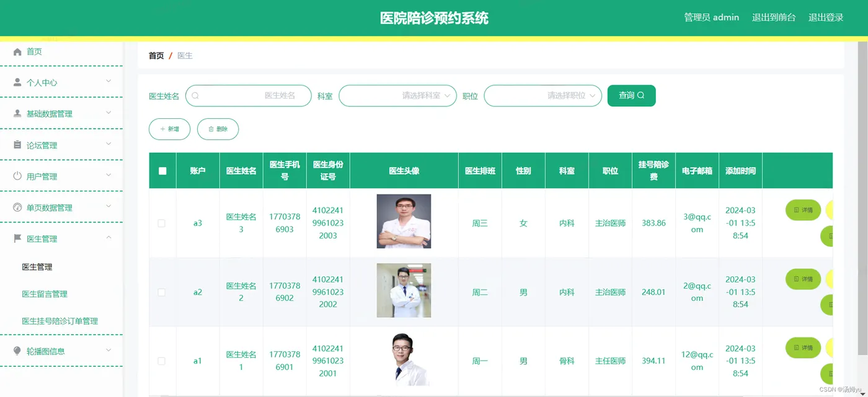This screenshot has height=397, width=868.
Task: Open 医生留言管理 submenu item
Action: pos(45,294)
